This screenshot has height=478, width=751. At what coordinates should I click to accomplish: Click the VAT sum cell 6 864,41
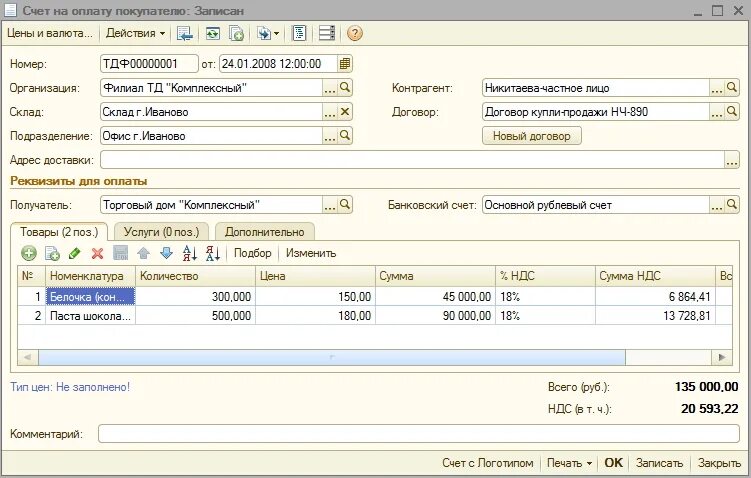[x=655, y=297]
